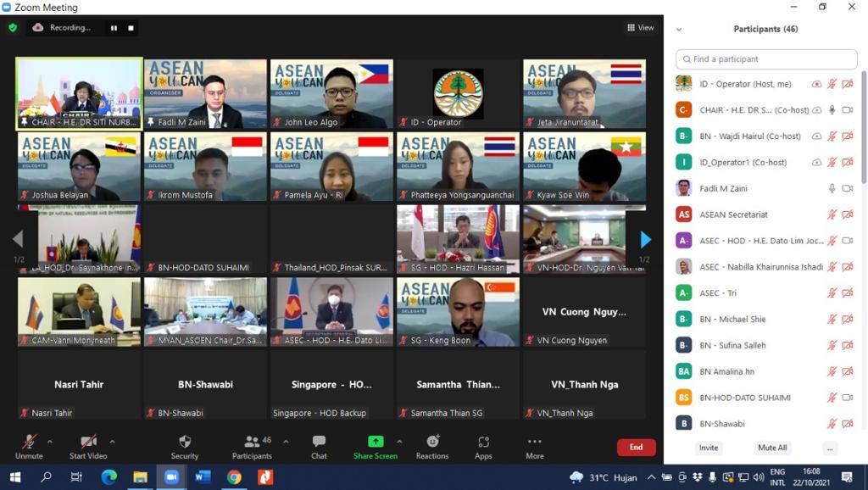Image resolution: width=868 pixels, height=490 pixels.
Task: Collapse the Participants panel chevron
Action: (x=679, y=30)
